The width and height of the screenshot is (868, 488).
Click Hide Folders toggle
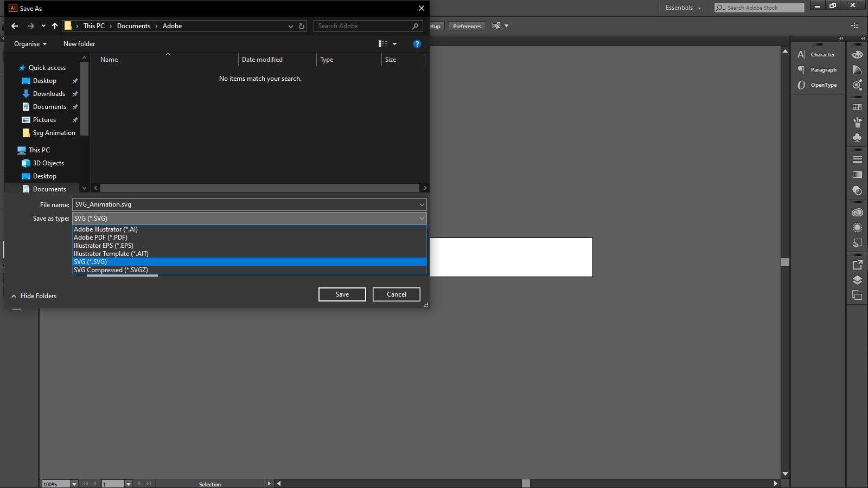coord(34,296)
